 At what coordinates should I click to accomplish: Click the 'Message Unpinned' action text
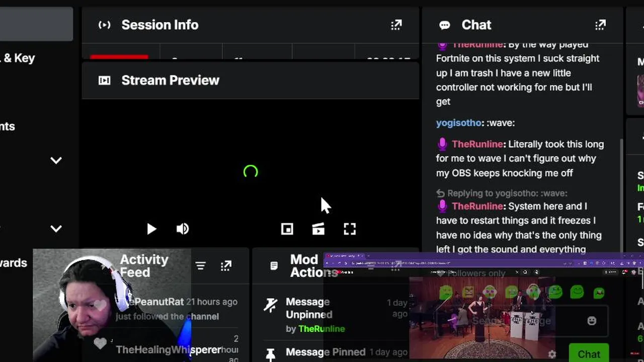pos(309,308)
